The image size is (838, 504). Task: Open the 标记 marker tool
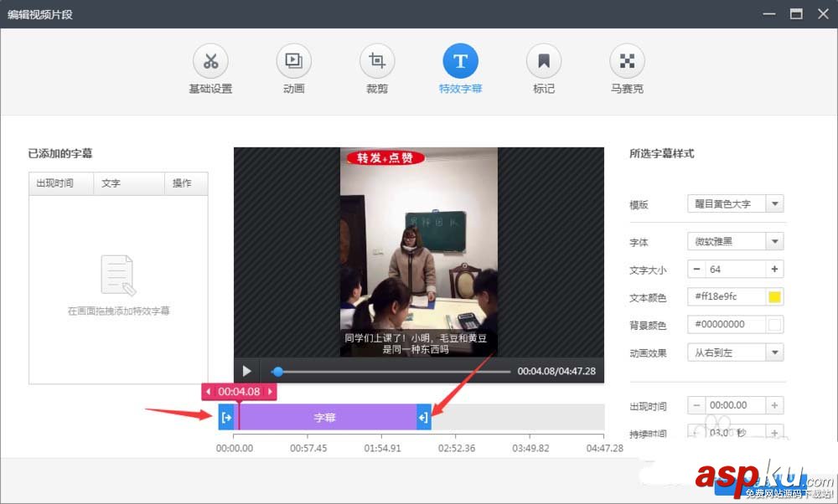(543, 69)
